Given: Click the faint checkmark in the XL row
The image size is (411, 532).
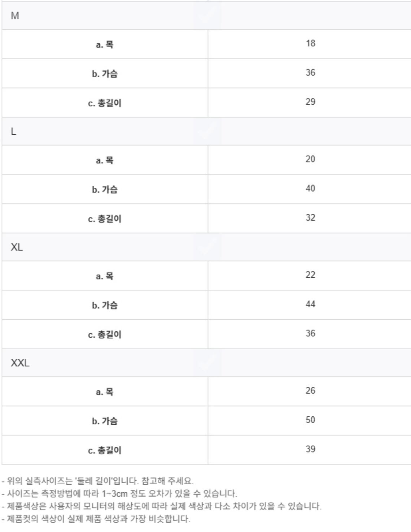Looking at the screenshot, I should click(207, 247).
